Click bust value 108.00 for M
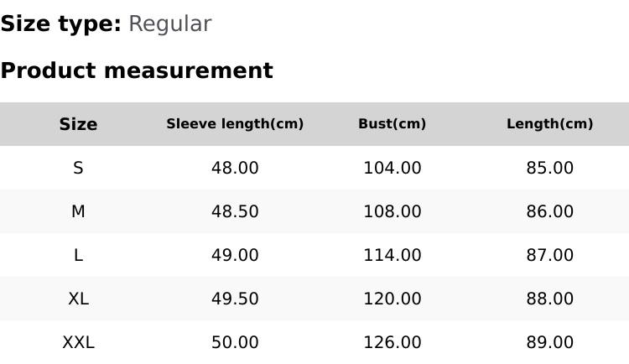This screenshot has width=629, height=364. (392, 211)
